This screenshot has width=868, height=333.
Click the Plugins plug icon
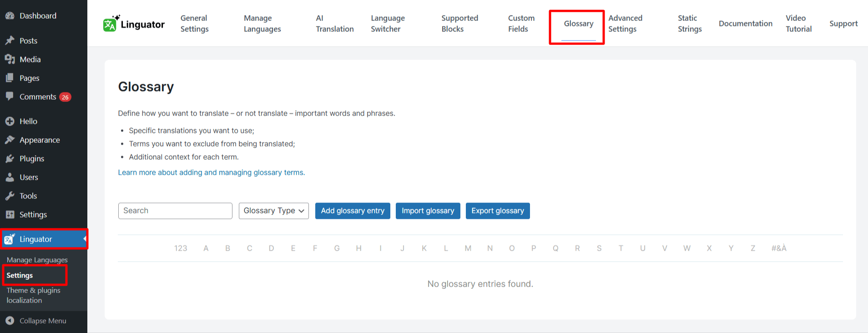[x=10, y=159]
